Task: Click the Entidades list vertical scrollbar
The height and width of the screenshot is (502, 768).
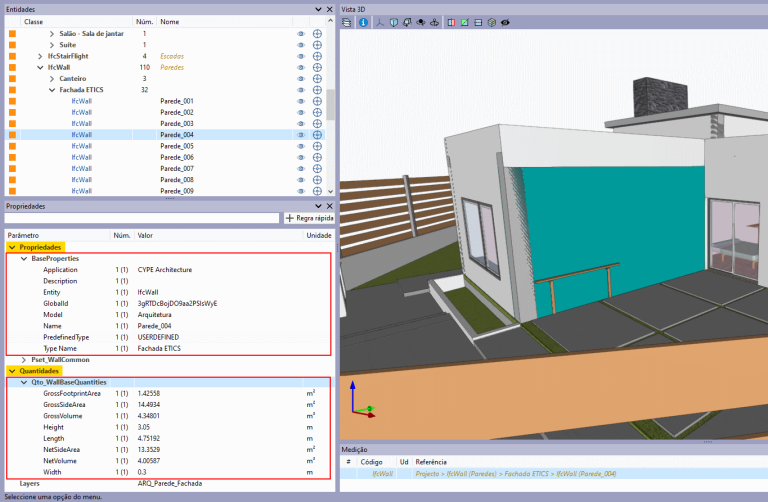Action: [x=331, y=105]
